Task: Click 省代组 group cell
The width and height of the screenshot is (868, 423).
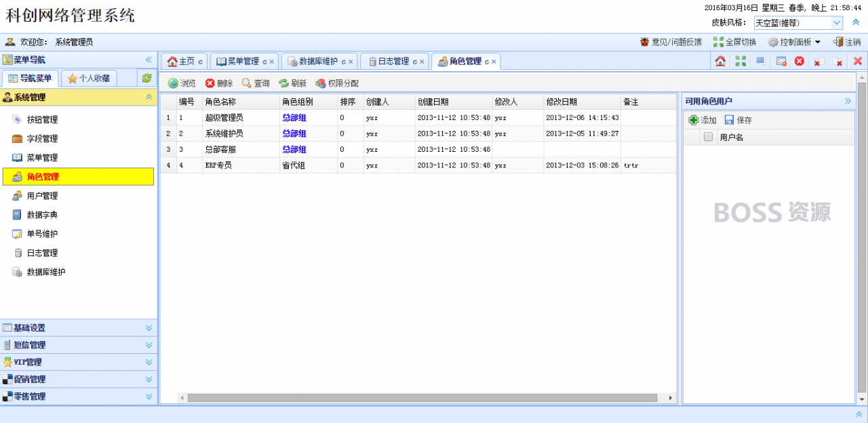Action: [294, 165]
